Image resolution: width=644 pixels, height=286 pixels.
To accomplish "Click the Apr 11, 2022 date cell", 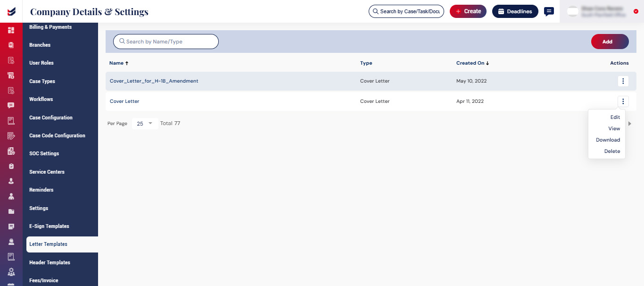I will 470,101.
